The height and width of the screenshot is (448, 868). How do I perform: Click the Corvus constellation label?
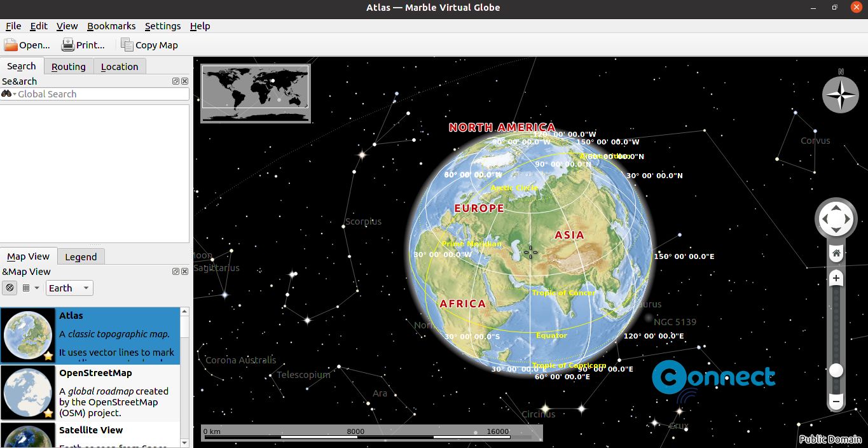pyautogui.click(x=815, y=141)
